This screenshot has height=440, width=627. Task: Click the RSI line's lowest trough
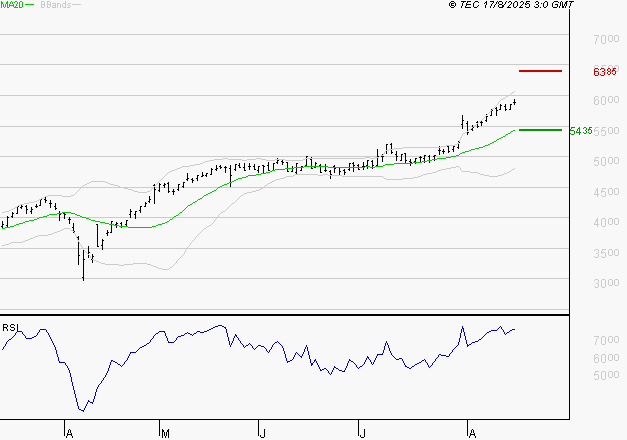point(82,409)
